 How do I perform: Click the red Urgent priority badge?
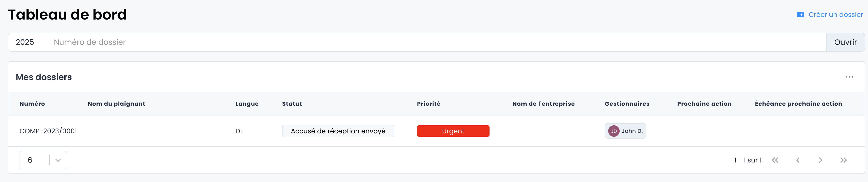[453, 131]
